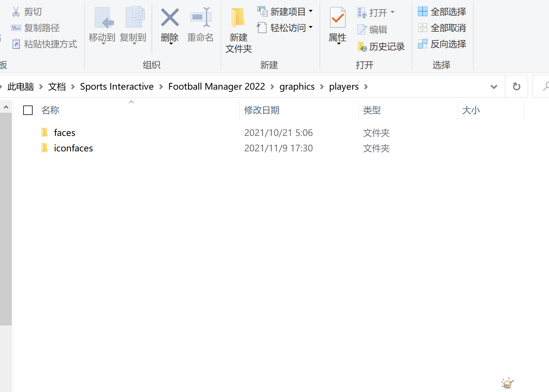Screen dimensions: 549x392
Task: Click the History (历史记录) button
Action: (381, 47)
